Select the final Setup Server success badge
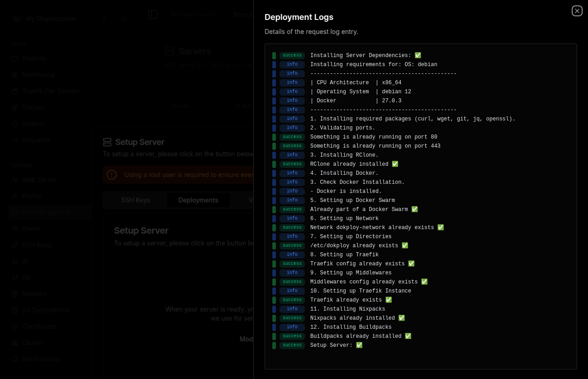Screen dimensions: 588x379 292,345
